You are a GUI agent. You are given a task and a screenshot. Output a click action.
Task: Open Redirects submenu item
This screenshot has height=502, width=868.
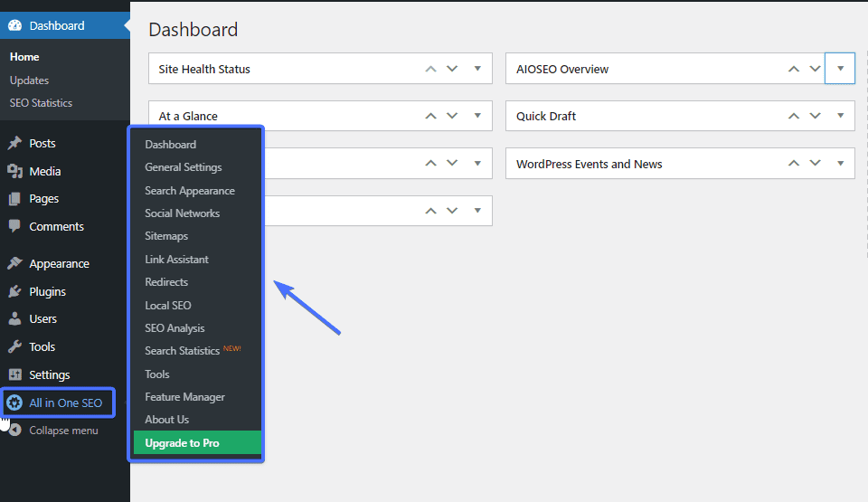[x=166, y=282]
